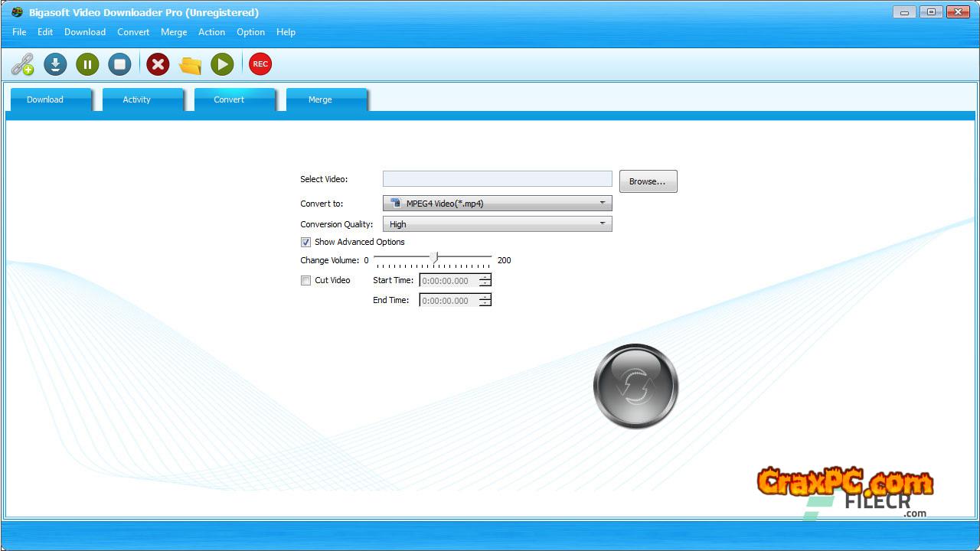The width and height of the screenshot is (980, 551).
Task: Minimize the Bigasoft window
Action: click(904, 12)
